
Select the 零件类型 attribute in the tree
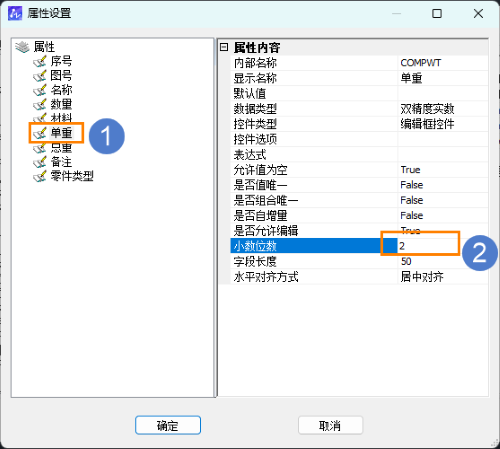pyautogui.click(x=72, y=176)
